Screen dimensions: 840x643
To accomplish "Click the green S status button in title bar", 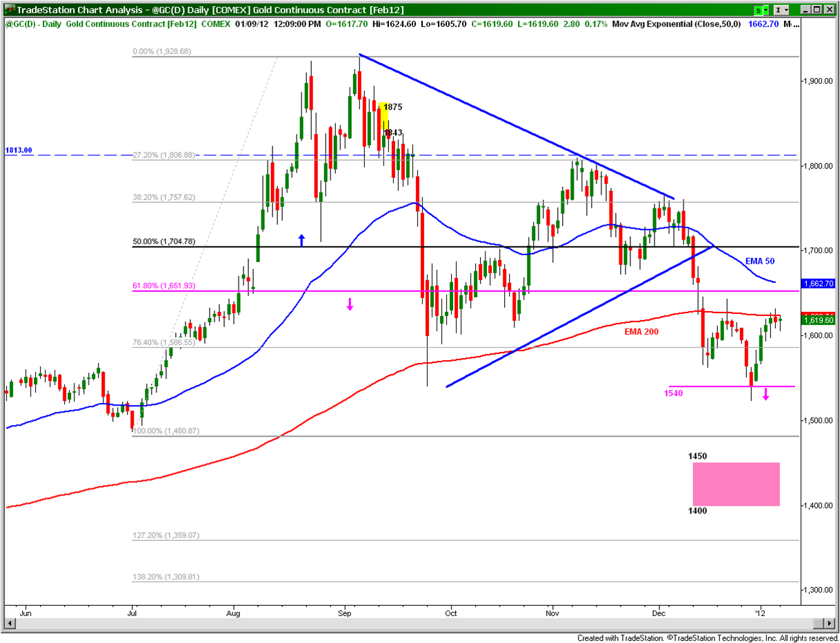I will click(x=759, y=10).
